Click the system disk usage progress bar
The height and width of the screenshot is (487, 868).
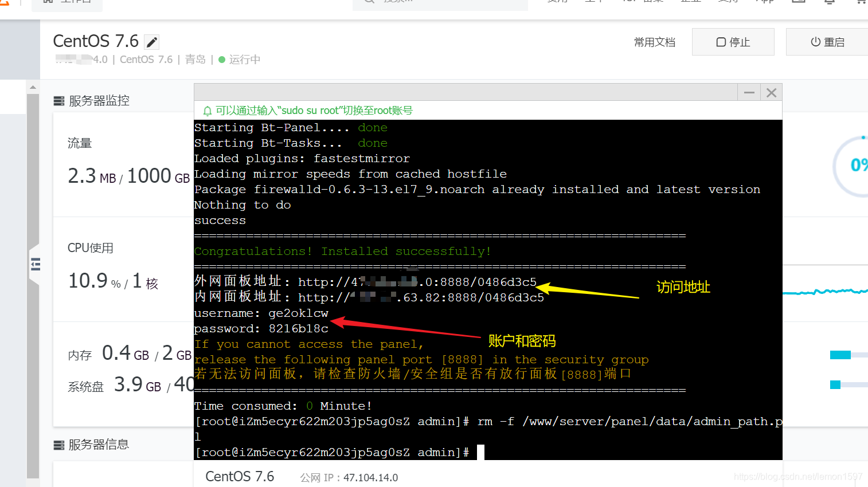(x=849, y=384)
